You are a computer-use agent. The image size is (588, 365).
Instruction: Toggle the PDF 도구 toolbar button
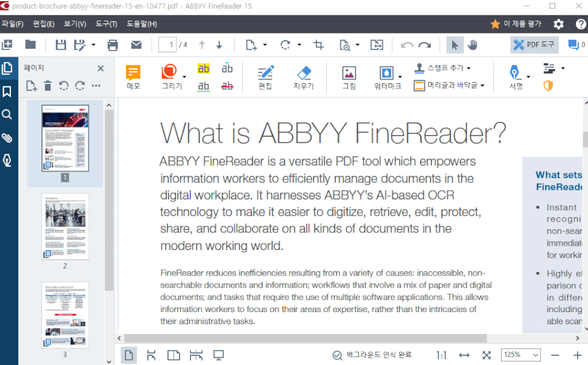[x=534, y=45]
